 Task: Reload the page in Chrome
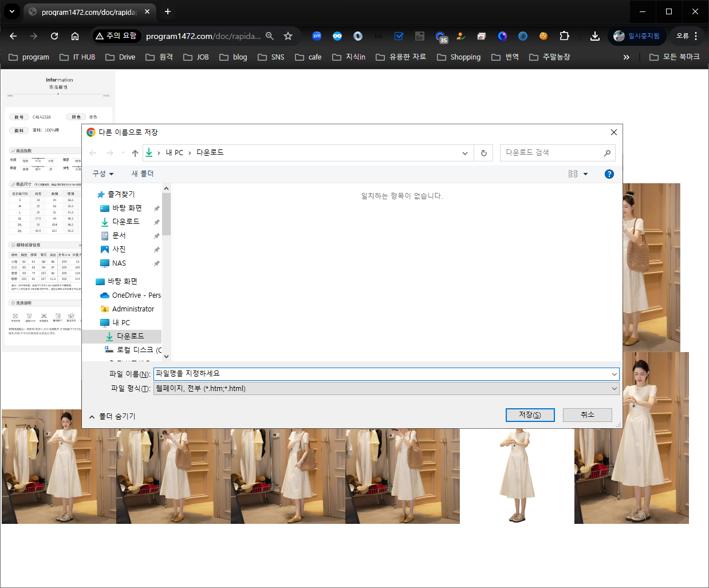pyautogui.click(x=54, y=36)
